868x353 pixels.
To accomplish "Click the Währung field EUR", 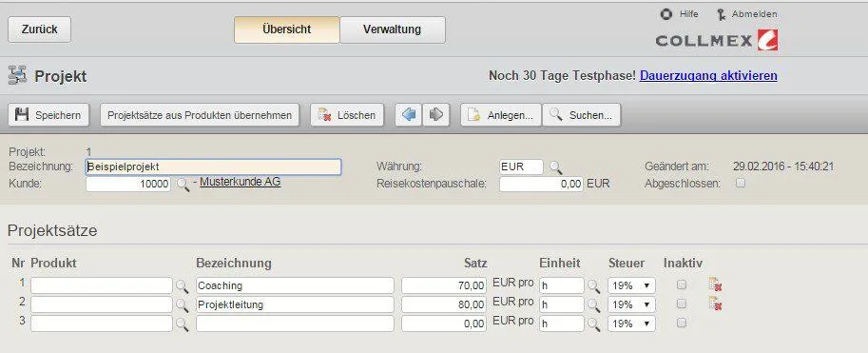I will (x=521, y=167).
